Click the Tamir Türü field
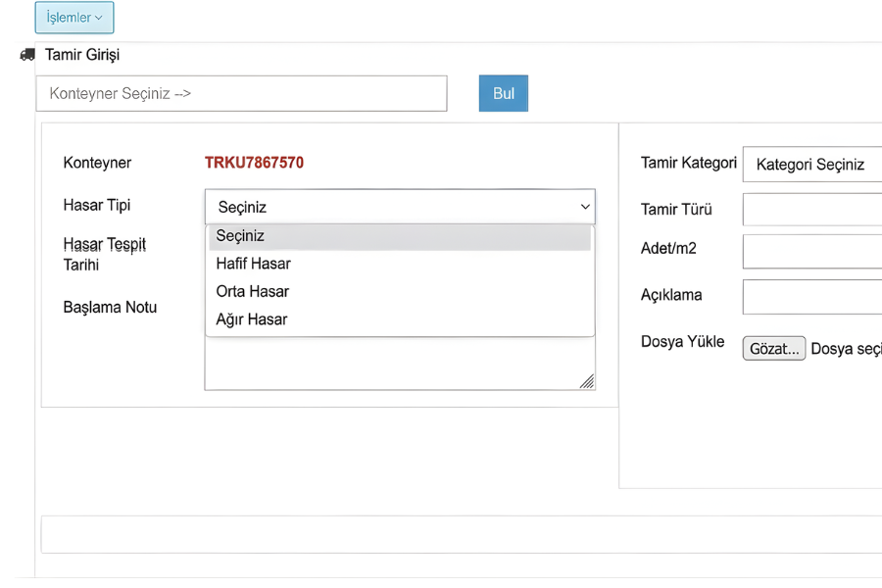Image resolution: width=882 pixels, height=588 pixels. tap(811, 210)
